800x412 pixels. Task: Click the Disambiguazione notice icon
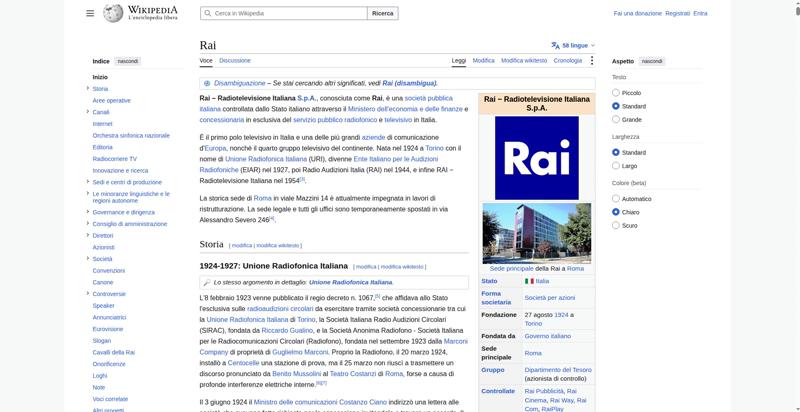207,83
